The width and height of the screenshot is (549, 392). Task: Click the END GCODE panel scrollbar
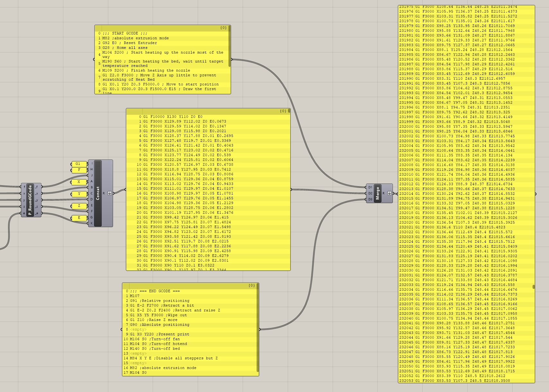click(257, 328)
